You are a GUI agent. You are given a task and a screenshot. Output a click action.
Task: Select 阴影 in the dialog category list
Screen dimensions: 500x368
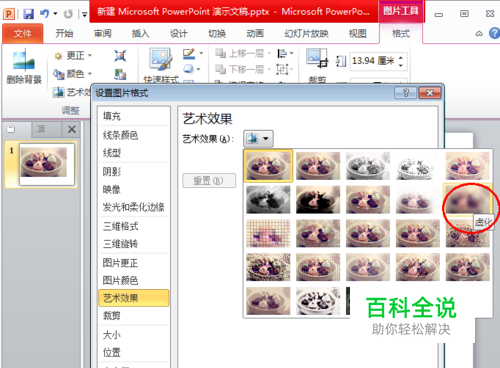point(134,172)
